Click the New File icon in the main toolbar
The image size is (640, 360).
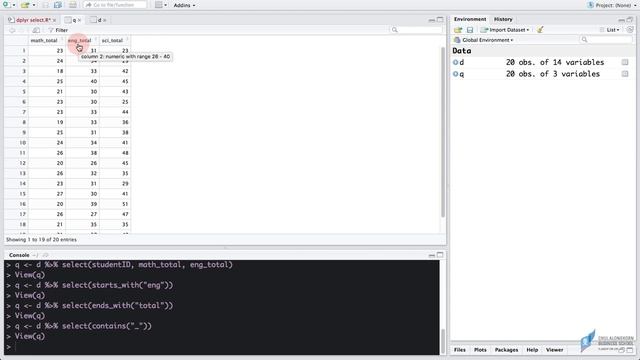click(7, 5)
